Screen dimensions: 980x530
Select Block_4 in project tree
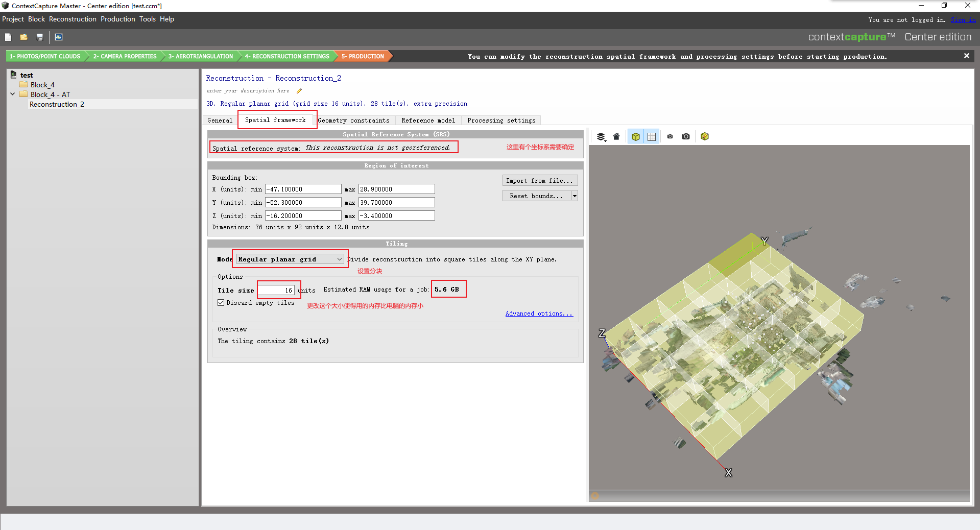tap(42, 85)
